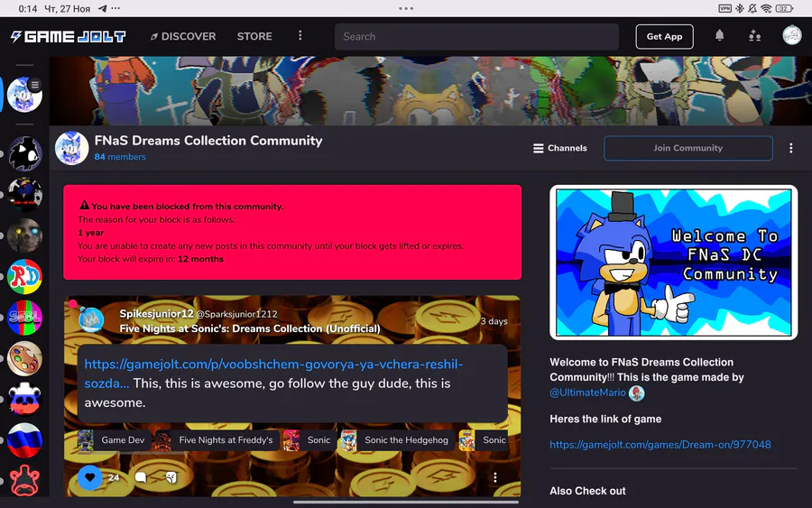
Task: Click Spikesjunior12's post avatar
Action: pyautogui.click(x=91, y=320)
